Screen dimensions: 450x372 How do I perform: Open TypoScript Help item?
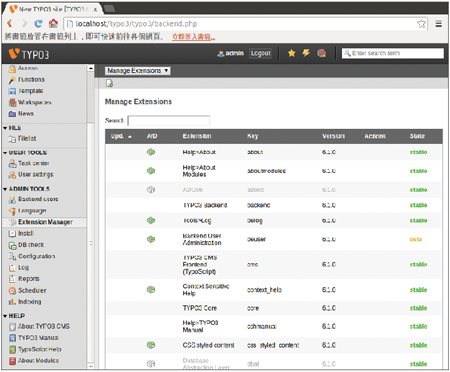(x=40, y=349)
